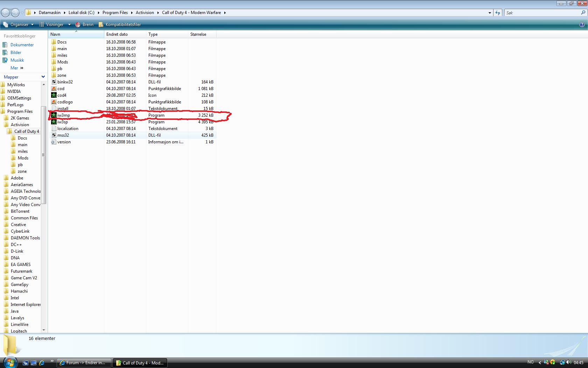Open the Bilder favorite link
This screenshot has width=588, height=368.
(x=16, y=53)
